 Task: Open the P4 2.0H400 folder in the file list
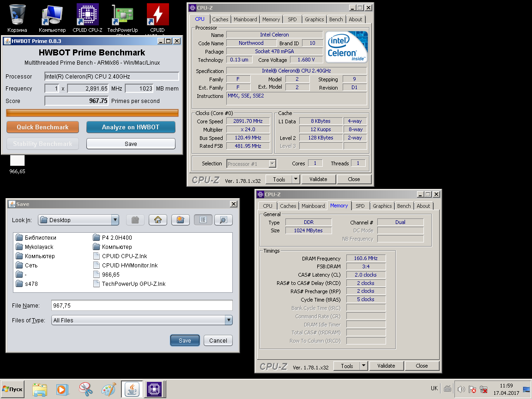click(x=112, y=237)
